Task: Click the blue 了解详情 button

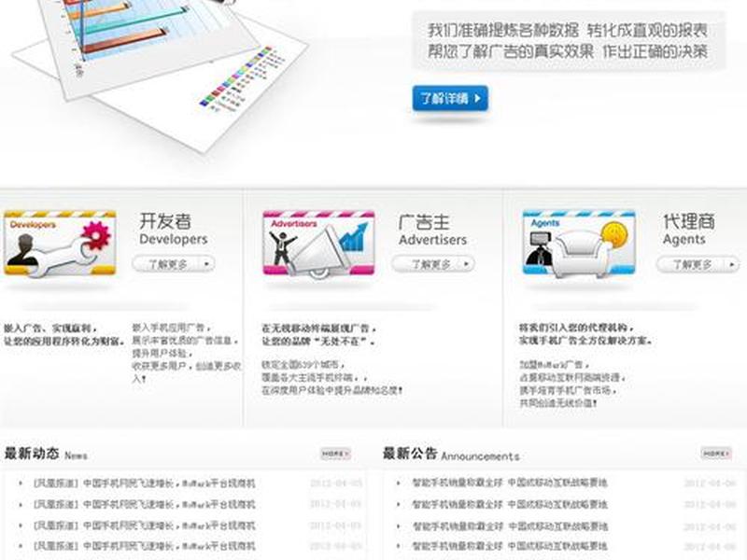Action: 450,98
